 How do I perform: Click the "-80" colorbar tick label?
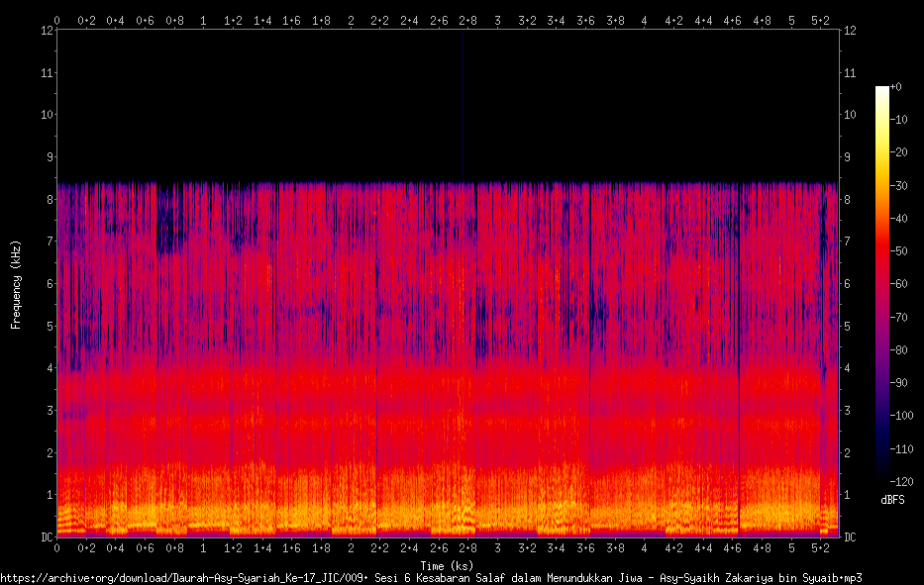click(x=898, y=350)
